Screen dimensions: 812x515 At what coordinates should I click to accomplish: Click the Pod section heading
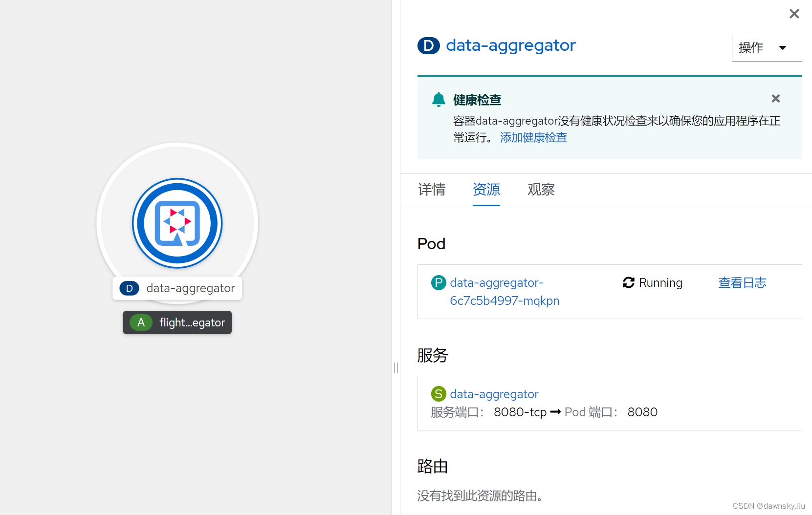coord(431,243)
